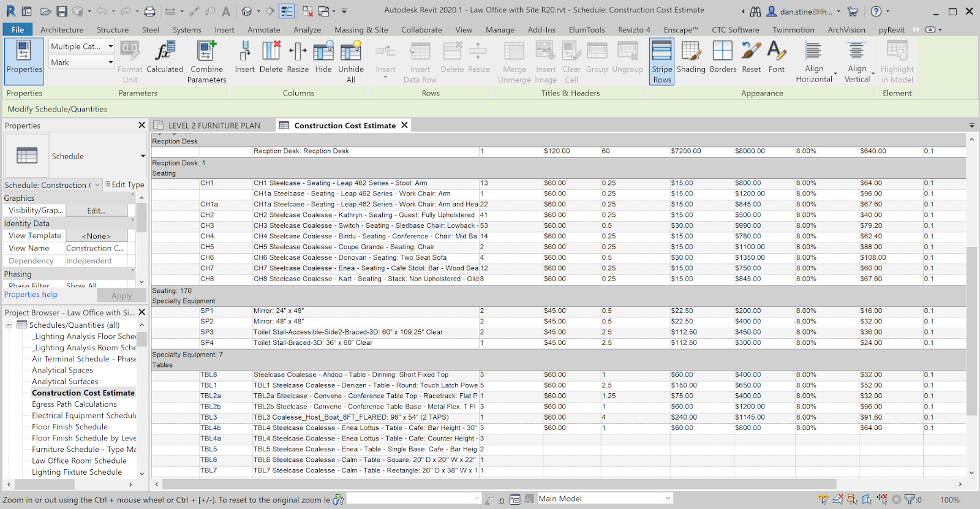Open the Mark parameter dropdown
The height and width of the screenshot is (509, 980).
[x=81, y=62]
